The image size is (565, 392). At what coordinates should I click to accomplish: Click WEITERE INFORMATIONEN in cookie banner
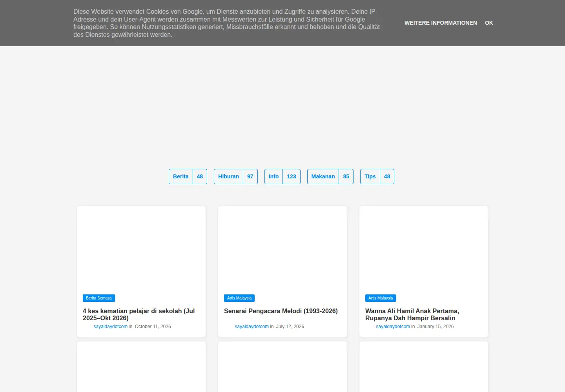point(441,23)
